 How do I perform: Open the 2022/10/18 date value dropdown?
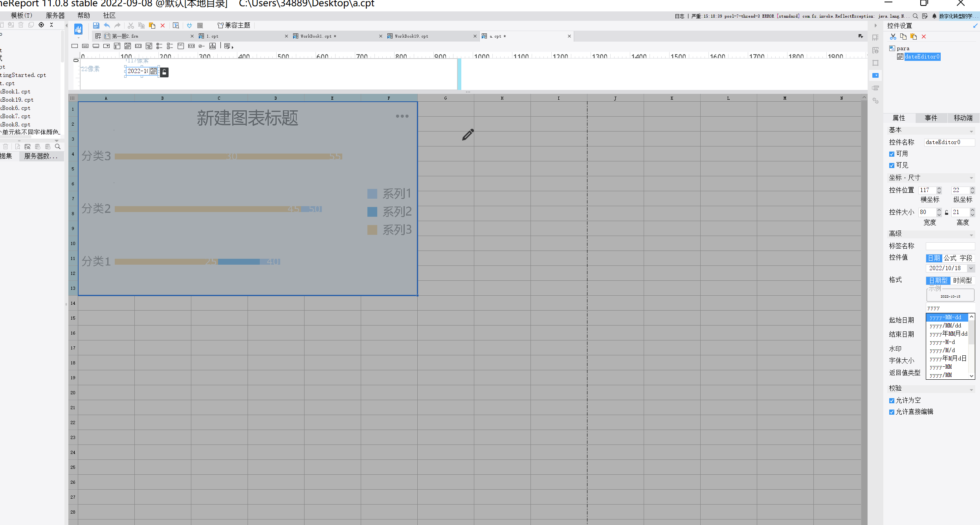pyautogui.click(x=971, y=268)
